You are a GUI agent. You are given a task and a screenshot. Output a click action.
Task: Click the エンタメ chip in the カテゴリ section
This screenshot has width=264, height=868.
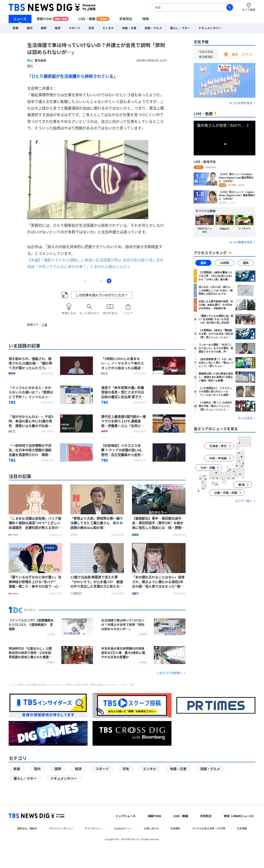[x=149, y=769]
